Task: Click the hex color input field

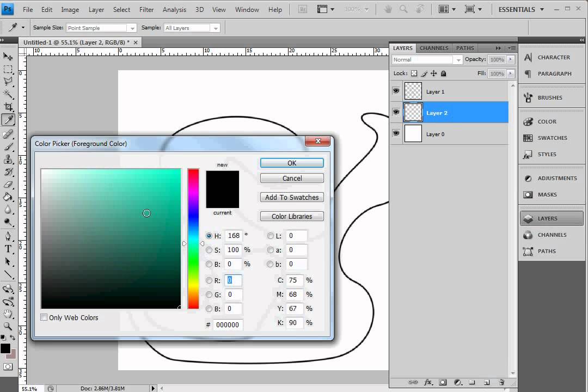Action: click(x=228, y=325)
